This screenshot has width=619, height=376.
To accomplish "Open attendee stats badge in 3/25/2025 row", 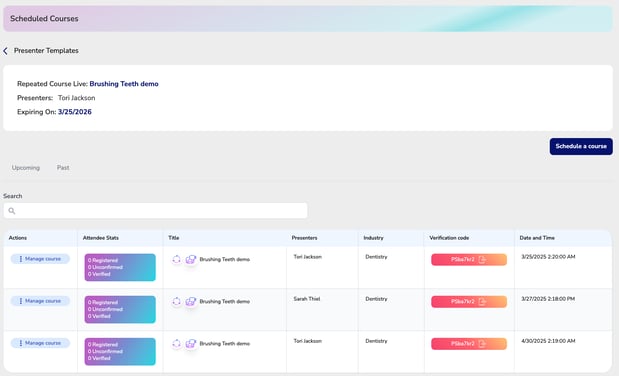I will 120,267.
